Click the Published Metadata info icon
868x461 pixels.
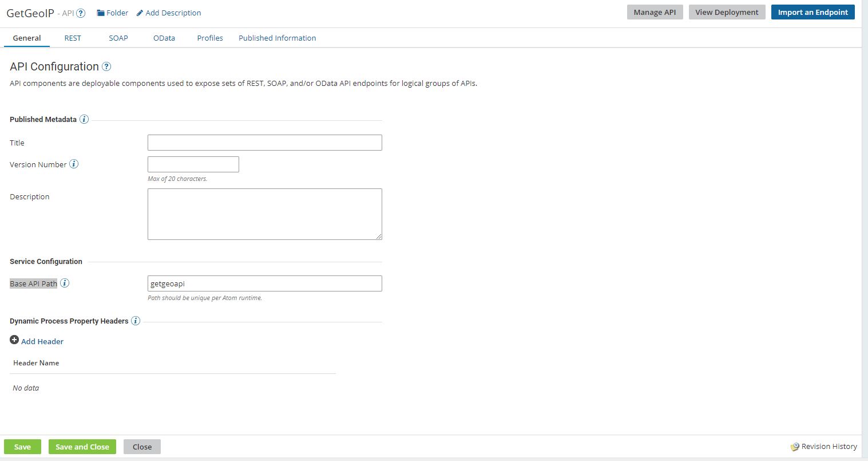click(x=84, y=119)
